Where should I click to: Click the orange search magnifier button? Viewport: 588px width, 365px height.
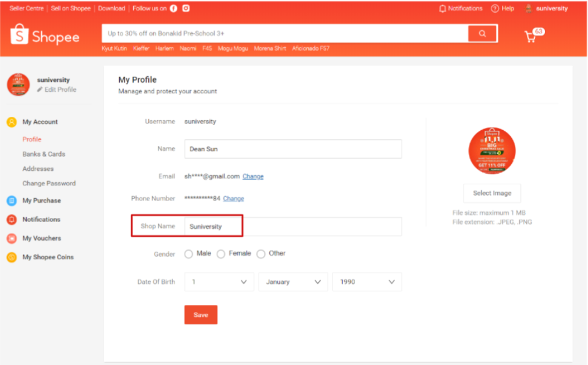point(482,34)
